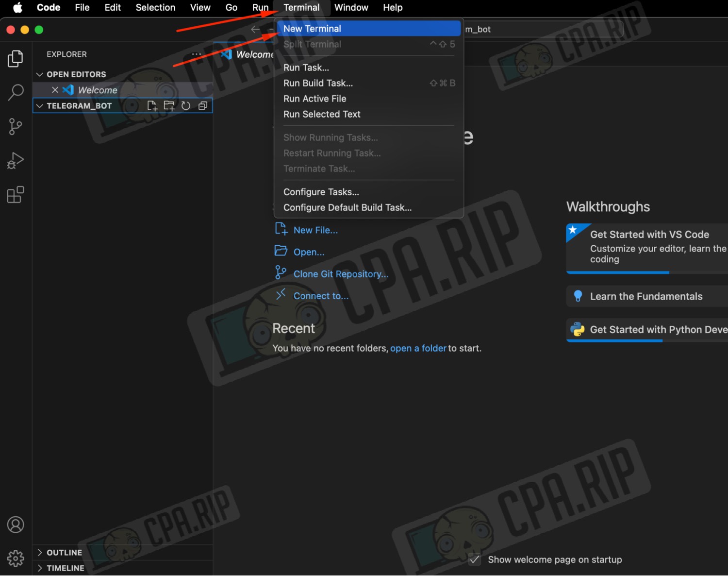Click progress bar under Python Development card

pos(647,341)
